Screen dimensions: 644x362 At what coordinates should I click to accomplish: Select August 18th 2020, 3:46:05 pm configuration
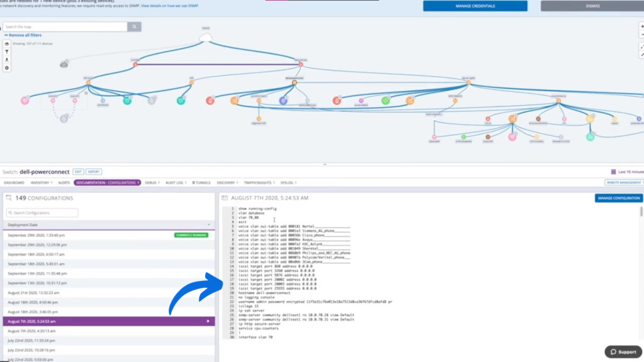click(109, 312)
